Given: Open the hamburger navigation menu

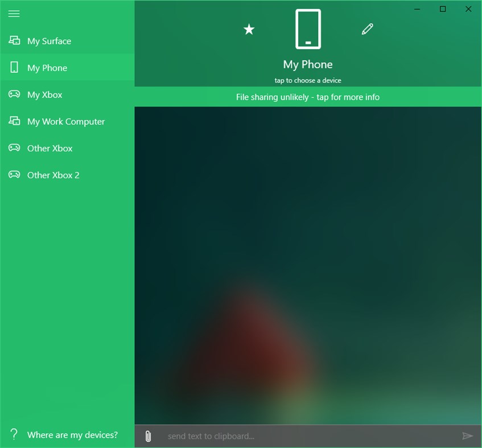Looking at the screenshot, I should [x=14, y=14].
